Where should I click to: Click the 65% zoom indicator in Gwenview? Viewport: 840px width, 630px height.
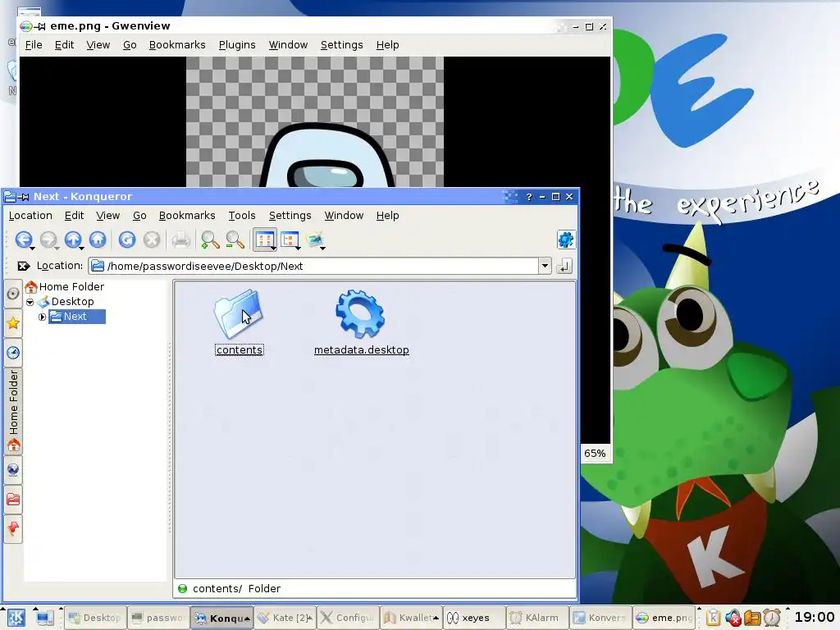pos(595,453)
